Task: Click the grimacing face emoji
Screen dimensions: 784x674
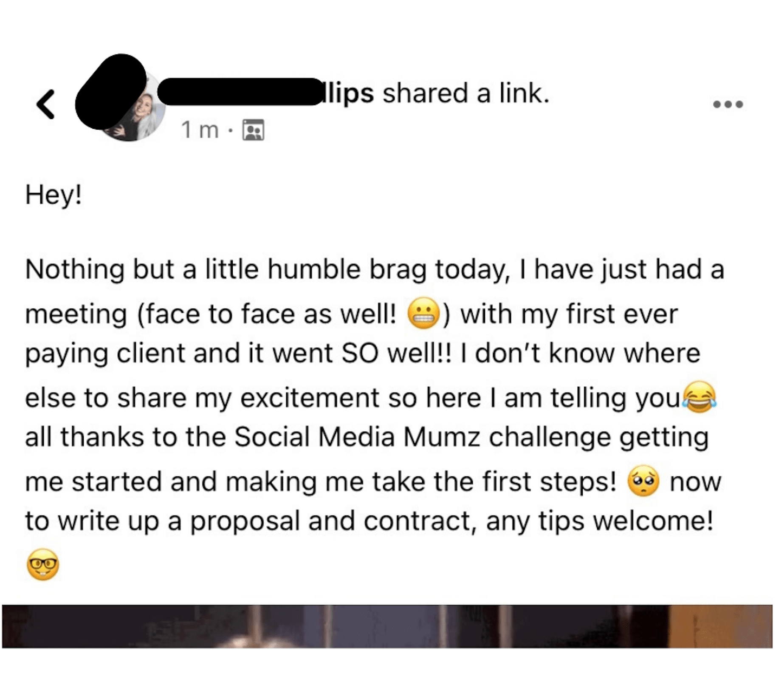Action: [x=423, y=314]
